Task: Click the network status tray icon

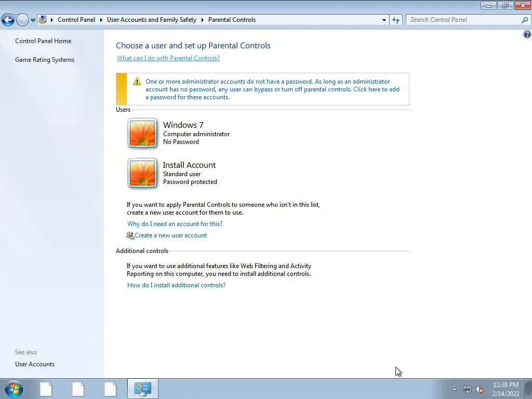Action: (467, 389)
